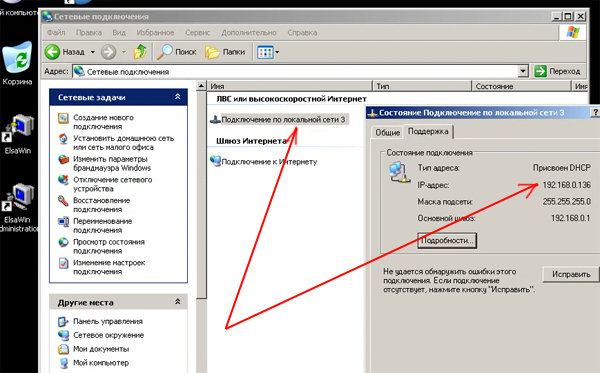The image size is (600, 373).
Task: Open Создание нового подключения link
Action: (103, 122)
